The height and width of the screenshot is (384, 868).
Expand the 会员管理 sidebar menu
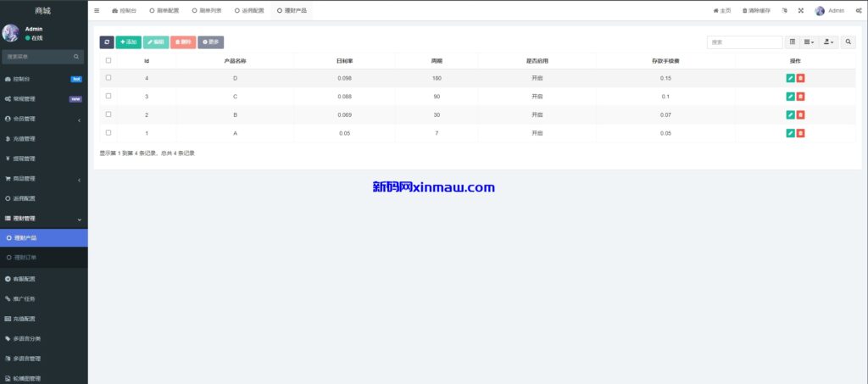[x=42, y=119]
